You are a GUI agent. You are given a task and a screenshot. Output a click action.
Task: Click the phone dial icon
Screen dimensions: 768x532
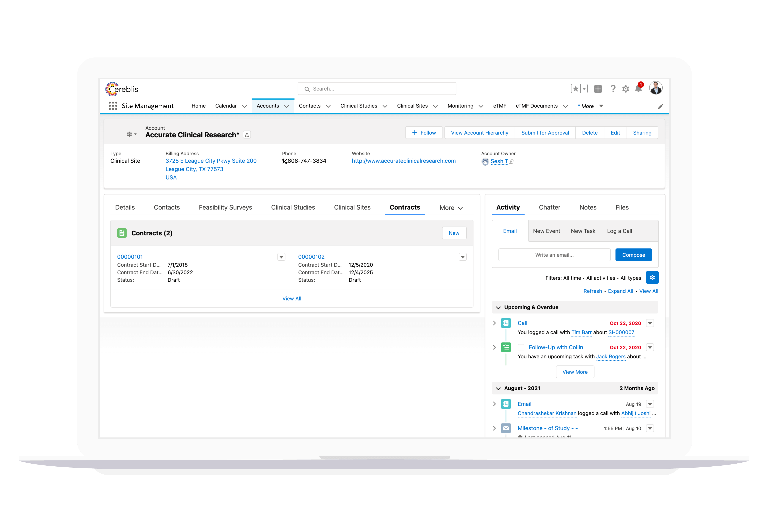click(x=285, y=161)
